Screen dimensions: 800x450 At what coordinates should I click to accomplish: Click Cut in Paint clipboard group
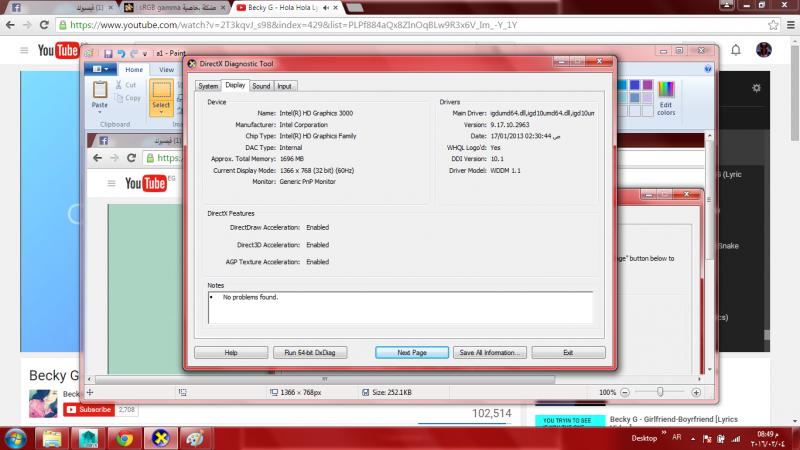127,85
